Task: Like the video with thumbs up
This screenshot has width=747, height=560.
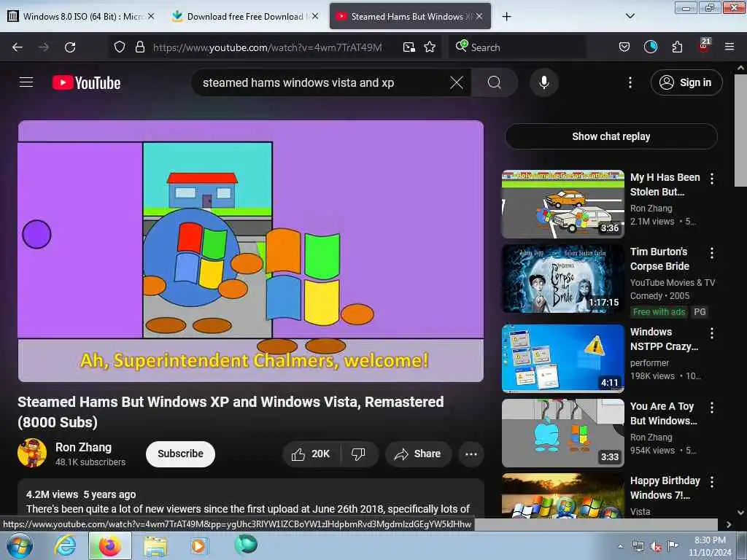Action: coord(311,454)
